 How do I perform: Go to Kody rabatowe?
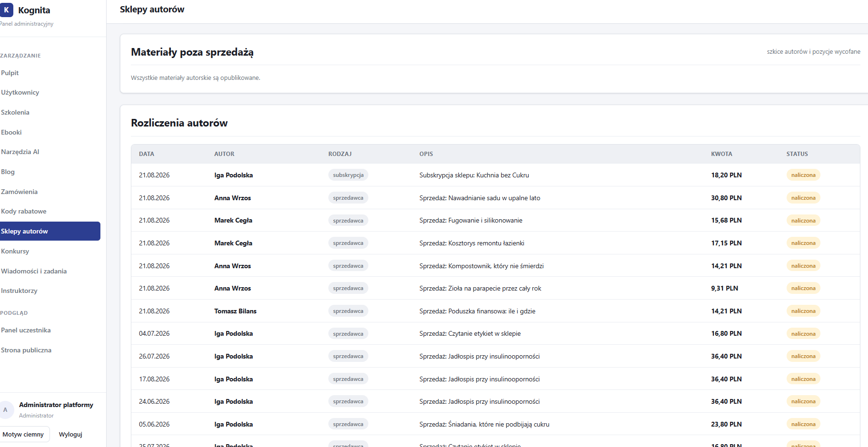pyautogui.click(x=24, y=211)
